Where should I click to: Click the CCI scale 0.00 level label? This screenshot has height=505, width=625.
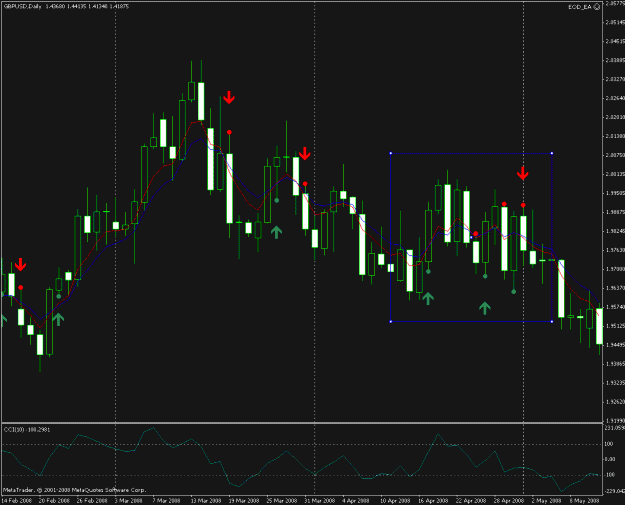coord(610,459)
